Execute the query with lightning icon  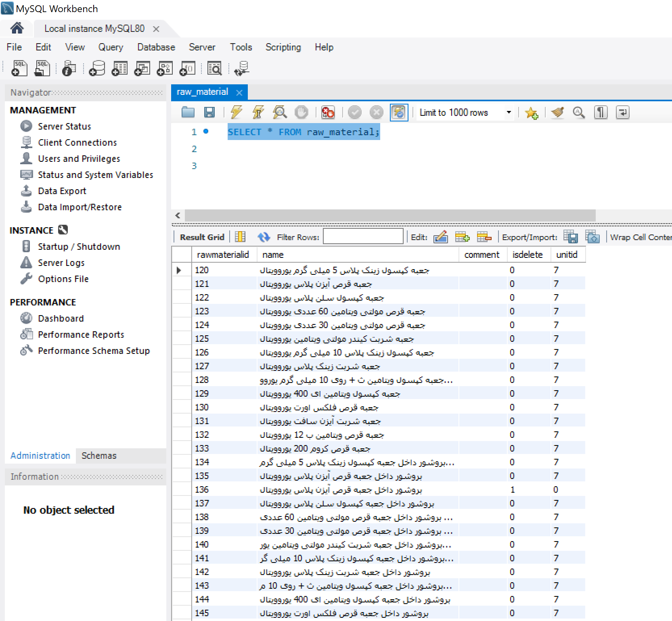(x=236, y=112)
